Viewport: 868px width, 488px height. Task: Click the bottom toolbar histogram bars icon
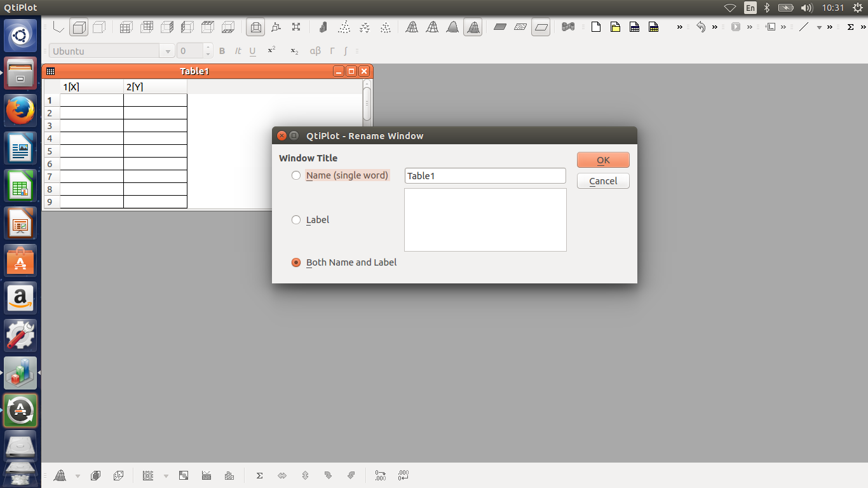(229, 475)
